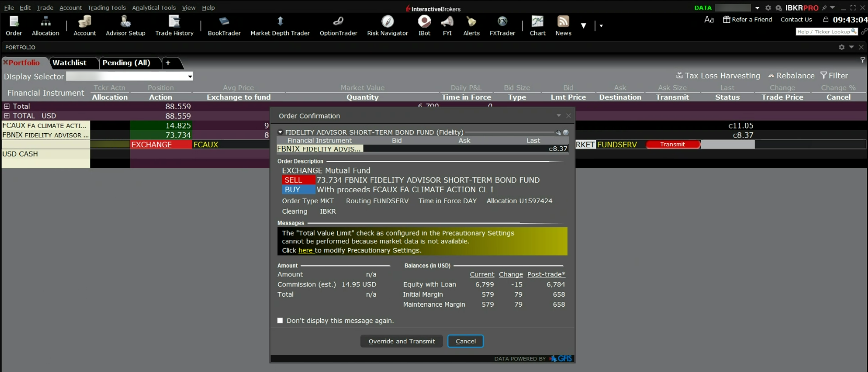Open Tax Loss Harvesting
Screen dimensions: 868x372
(718, 76)
